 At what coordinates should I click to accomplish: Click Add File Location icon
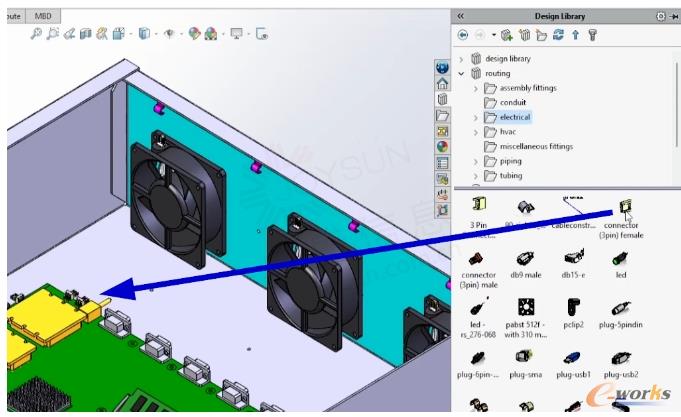[x=525, y=35]
